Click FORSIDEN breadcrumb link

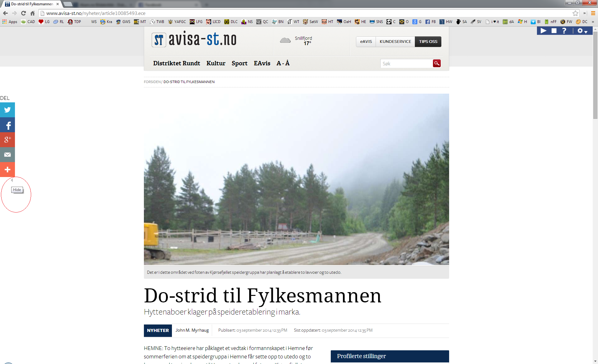(x=152, y=82)
